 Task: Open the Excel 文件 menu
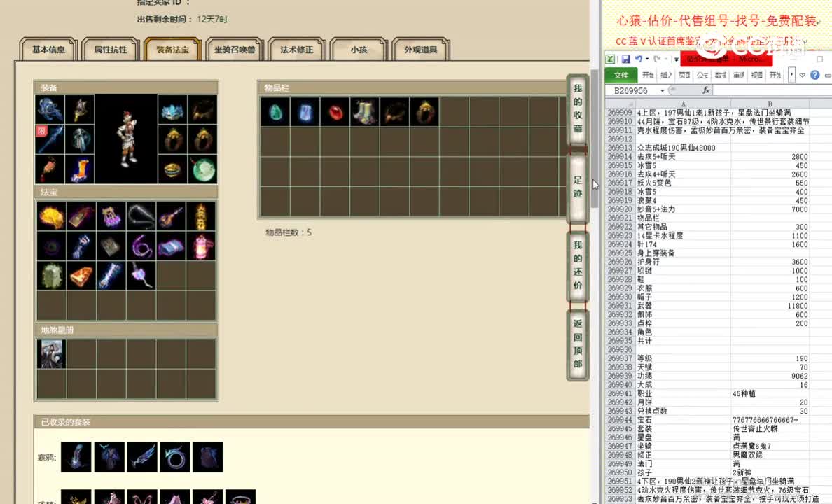[x=620, y=76]
